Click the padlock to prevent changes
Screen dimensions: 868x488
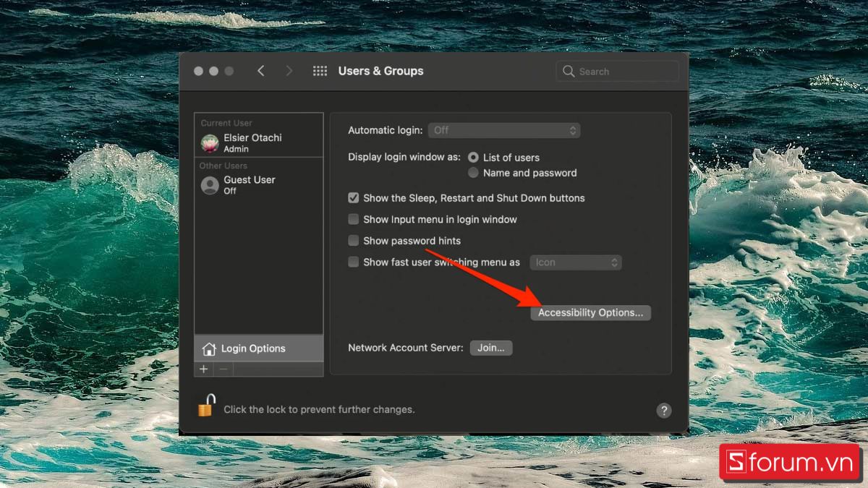tap(206, 405)
